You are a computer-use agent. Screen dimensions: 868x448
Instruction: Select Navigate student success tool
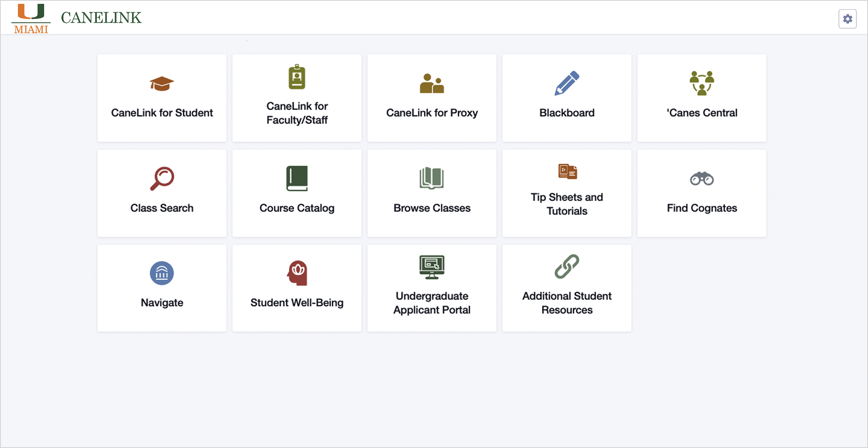pyautogui.click(x=162, y=288)
